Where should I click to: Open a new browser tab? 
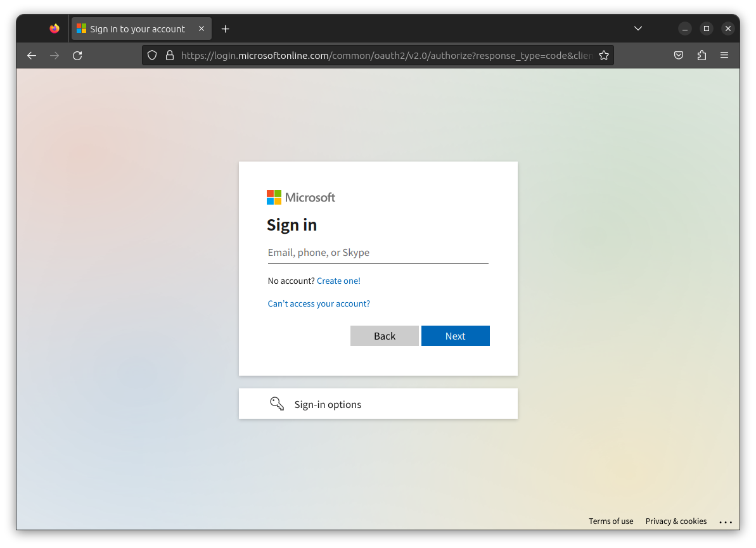225,29
